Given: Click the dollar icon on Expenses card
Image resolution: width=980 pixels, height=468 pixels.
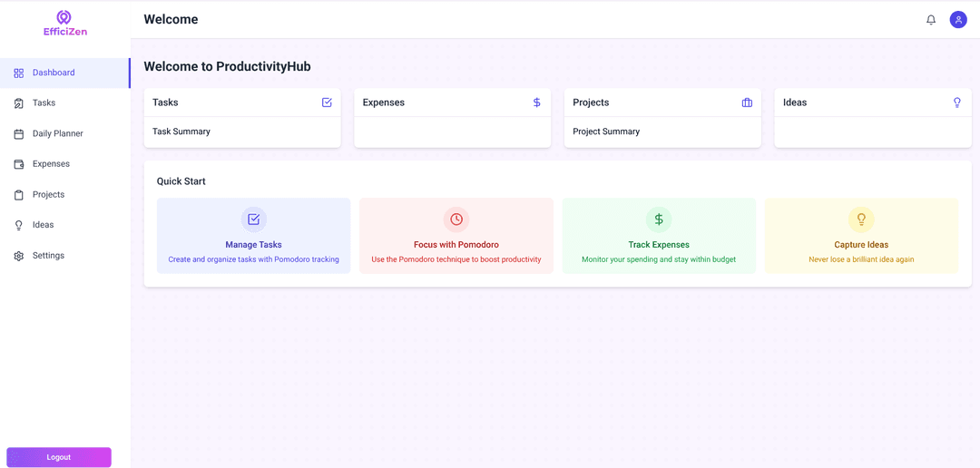Looking at the screenshot, I should point(536,102).
